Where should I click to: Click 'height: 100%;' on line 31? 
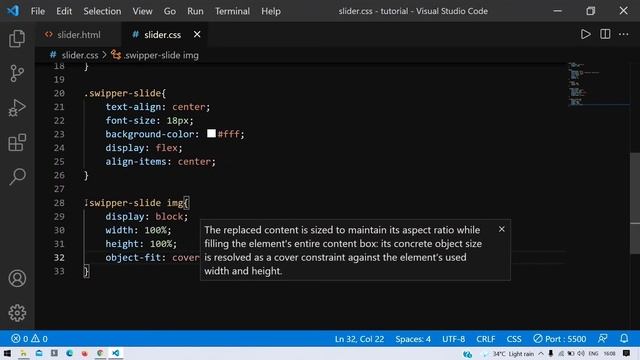click(141, 244)
